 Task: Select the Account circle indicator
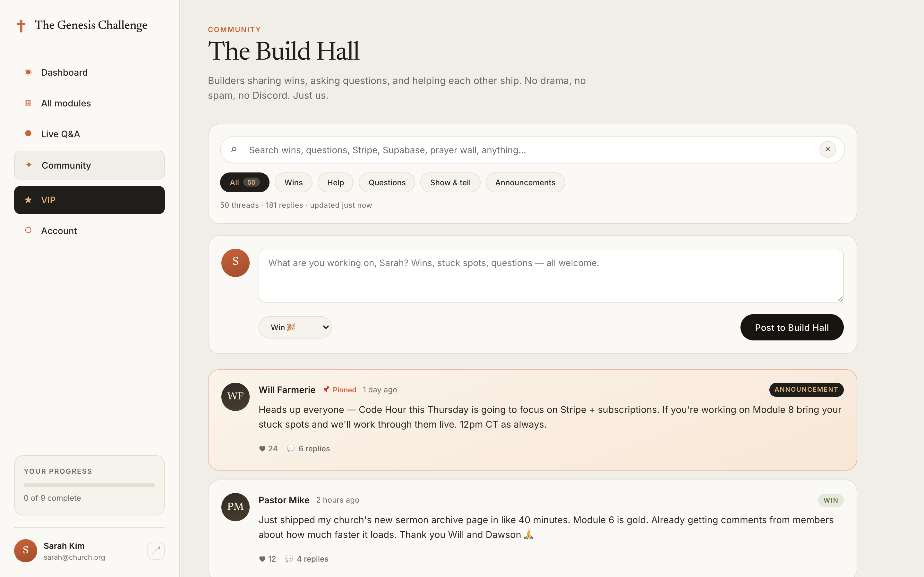point(28,230)
